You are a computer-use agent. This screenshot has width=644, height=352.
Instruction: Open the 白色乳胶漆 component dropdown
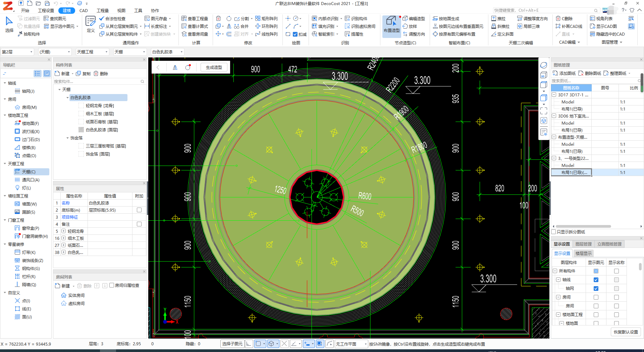167,52
